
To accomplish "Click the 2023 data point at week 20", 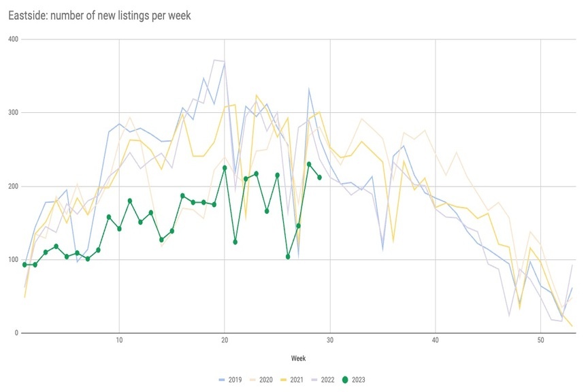I will click(x=225, y=167).
